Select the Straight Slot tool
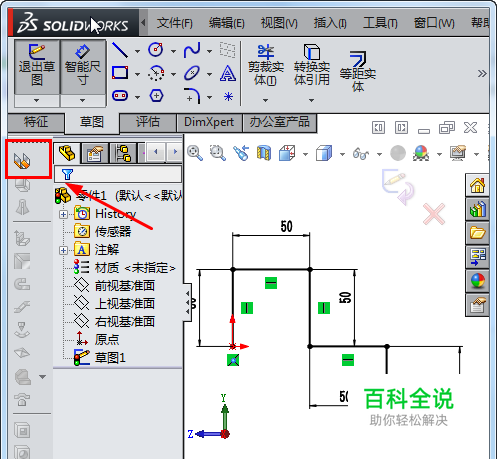This screenshot has height=459, width=497. [120, 96]
